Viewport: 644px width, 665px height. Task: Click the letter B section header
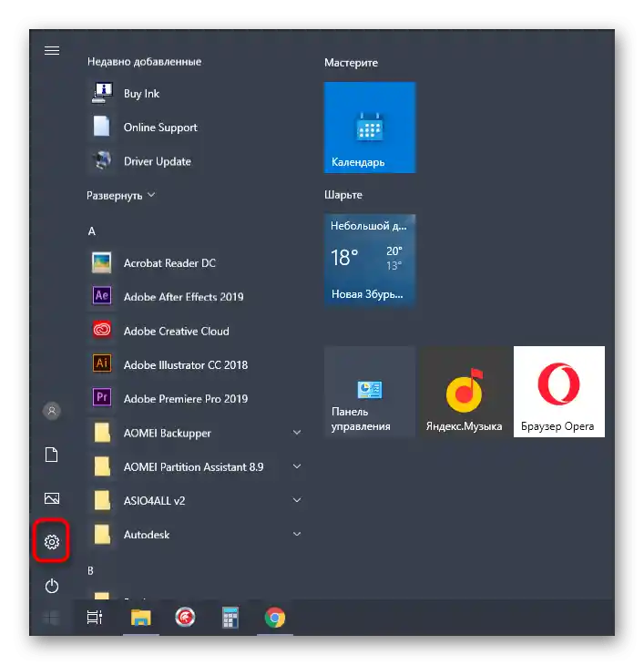point(90,571)
